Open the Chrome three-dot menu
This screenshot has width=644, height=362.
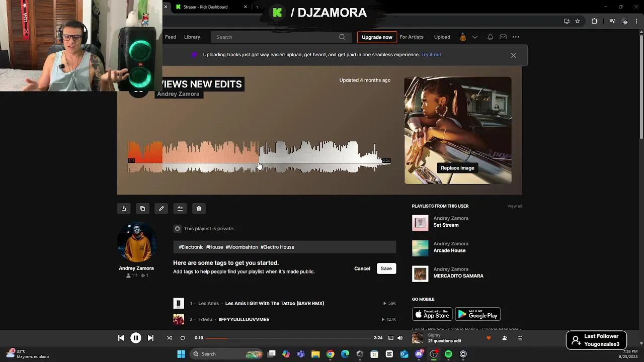[x=637, y=21]
